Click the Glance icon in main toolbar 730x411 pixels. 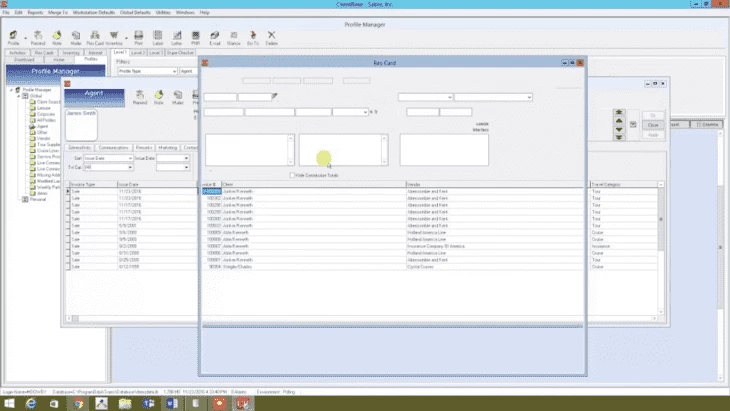point(233,37)
